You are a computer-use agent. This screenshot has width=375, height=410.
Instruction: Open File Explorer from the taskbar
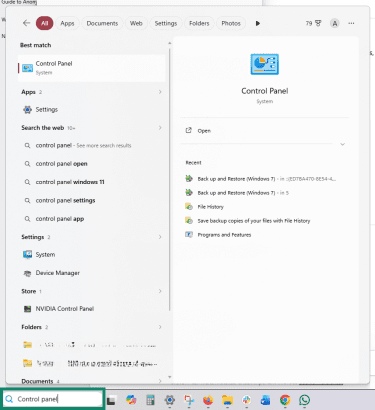227,400
